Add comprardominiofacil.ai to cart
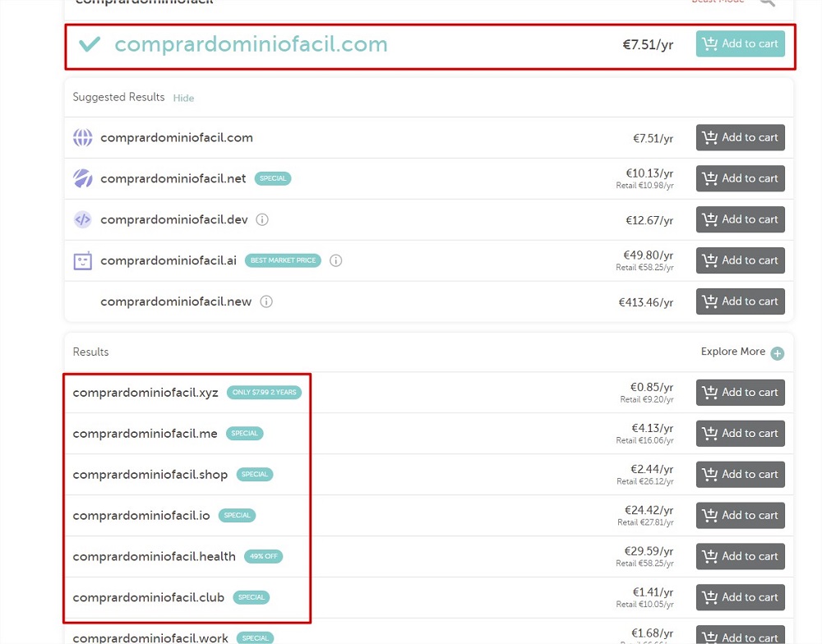Screen dimensions: 822x644 click(x=741, y=260)
